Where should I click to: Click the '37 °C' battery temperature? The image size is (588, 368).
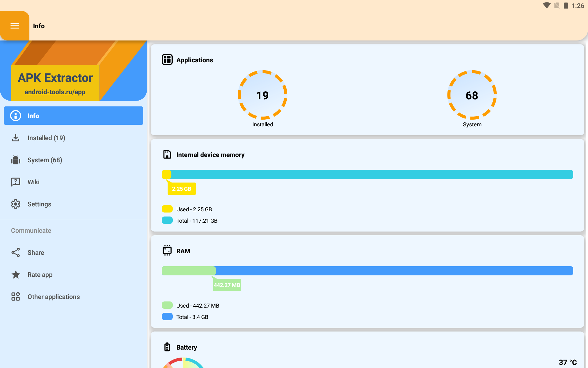pyautogui.click(x=568, y=362)
